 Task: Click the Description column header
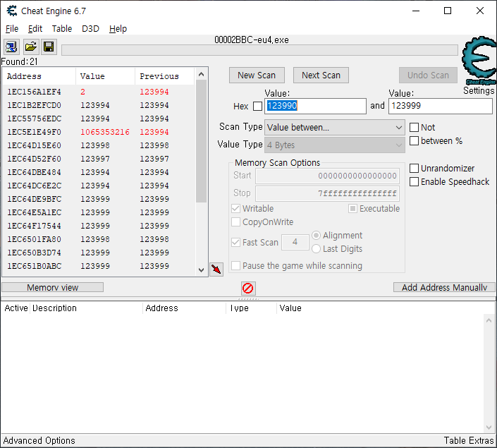pyautogui.click(x=86, y=308)
